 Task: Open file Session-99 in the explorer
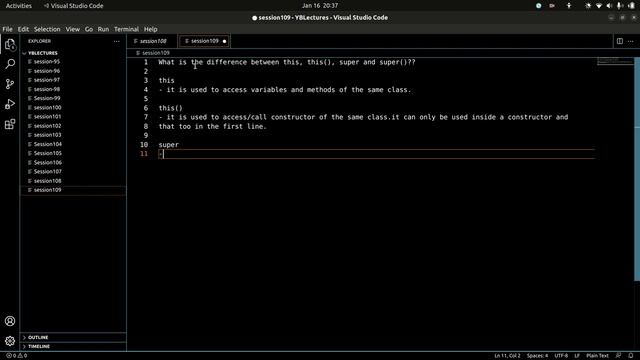coord(47,98)
